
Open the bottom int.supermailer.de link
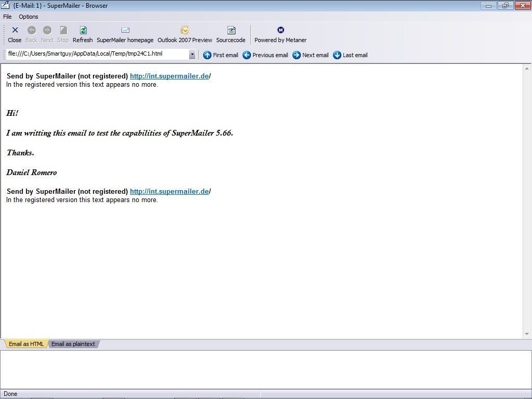[x=169, y=191]
